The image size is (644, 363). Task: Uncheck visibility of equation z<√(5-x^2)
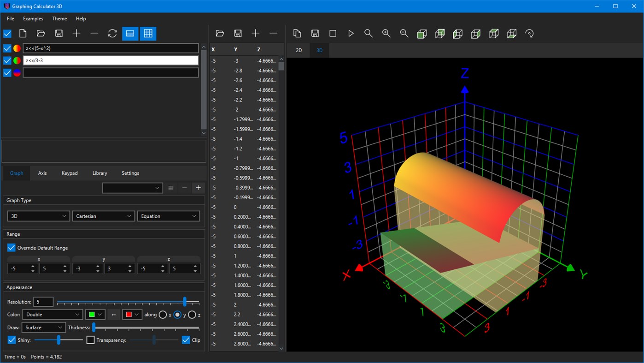pyautogui.click(x=7, y=48)
